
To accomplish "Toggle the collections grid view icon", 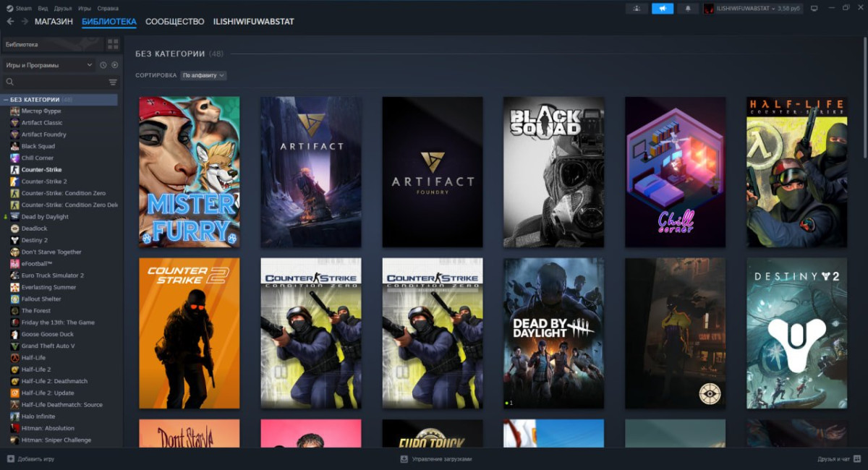I will [113, 45].
